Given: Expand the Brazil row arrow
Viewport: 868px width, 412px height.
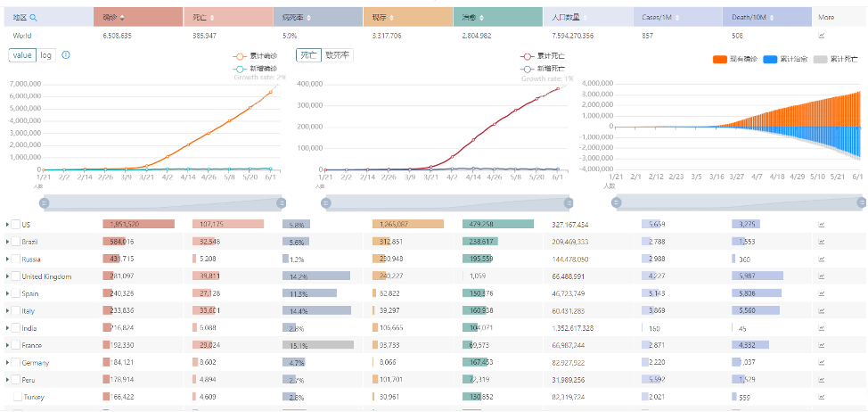Looking at the screenshot, I should (x=7, y=242).
